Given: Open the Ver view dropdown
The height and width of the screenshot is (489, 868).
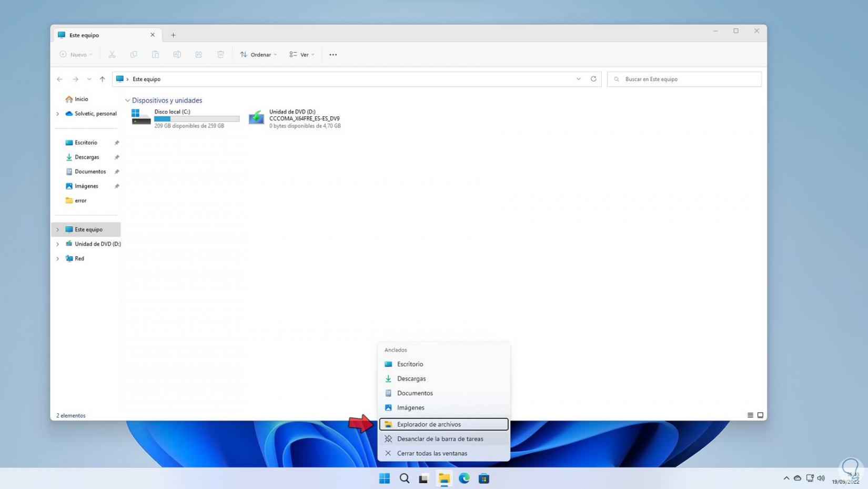Looking at the screenshot, I should (x=302, y=55).
